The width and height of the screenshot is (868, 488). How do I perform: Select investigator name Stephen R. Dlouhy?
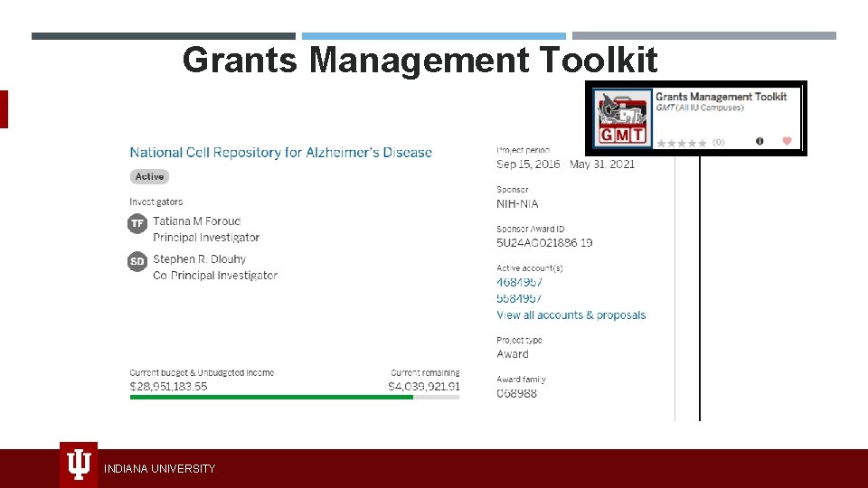pyautogui.click(x=199, y=259)
